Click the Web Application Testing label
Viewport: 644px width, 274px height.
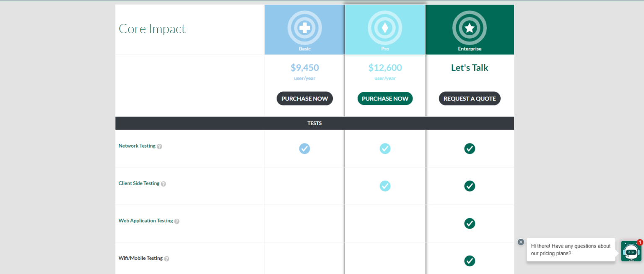coord(145,221)
